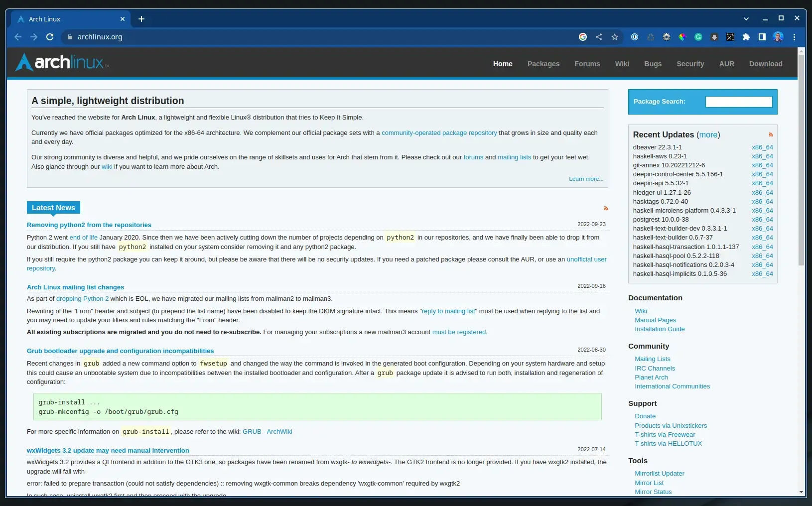
Task: Open the AUR navigation item
Action: (x=726, y=64)
